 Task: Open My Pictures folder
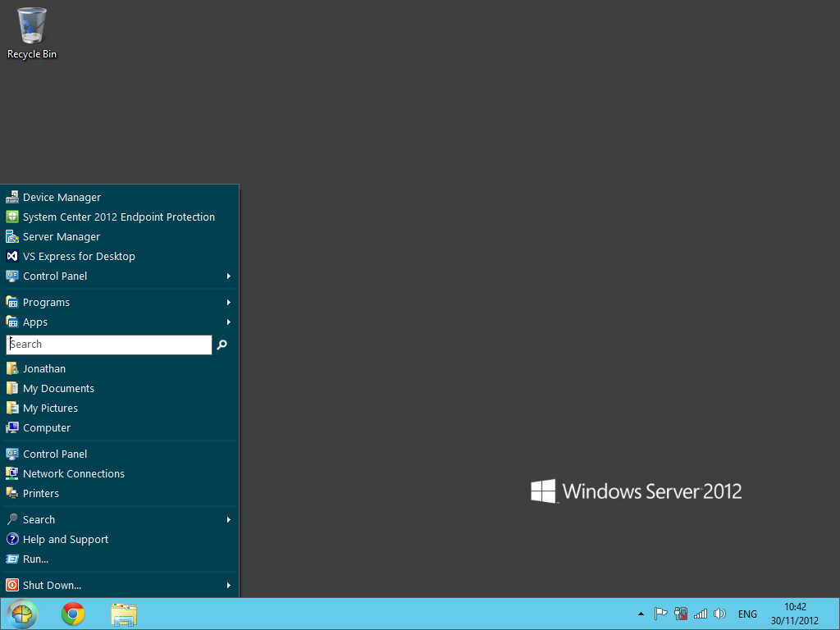tap(120, 409)
